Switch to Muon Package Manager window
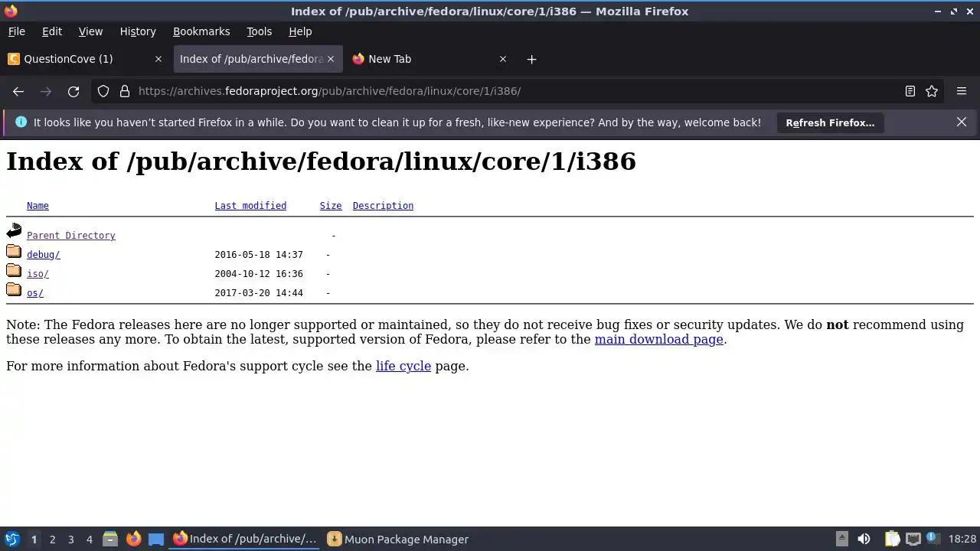Viewport: 980px width, 551px height. point(398,539)
